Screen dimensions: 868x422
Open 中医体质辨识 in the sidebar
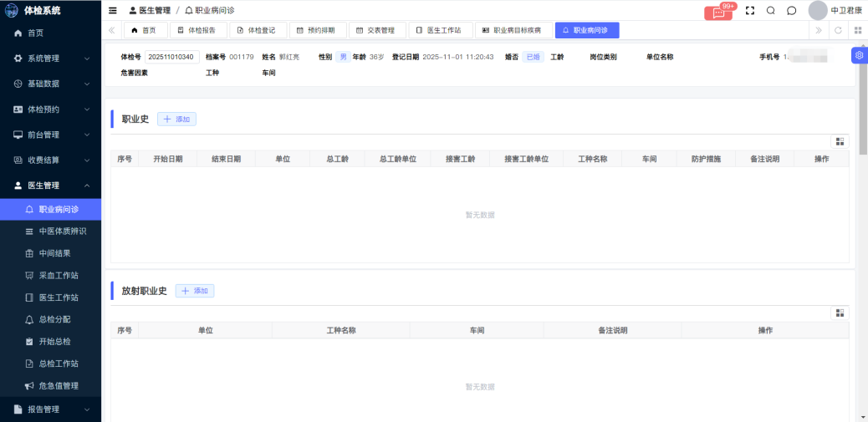(62, 231)
